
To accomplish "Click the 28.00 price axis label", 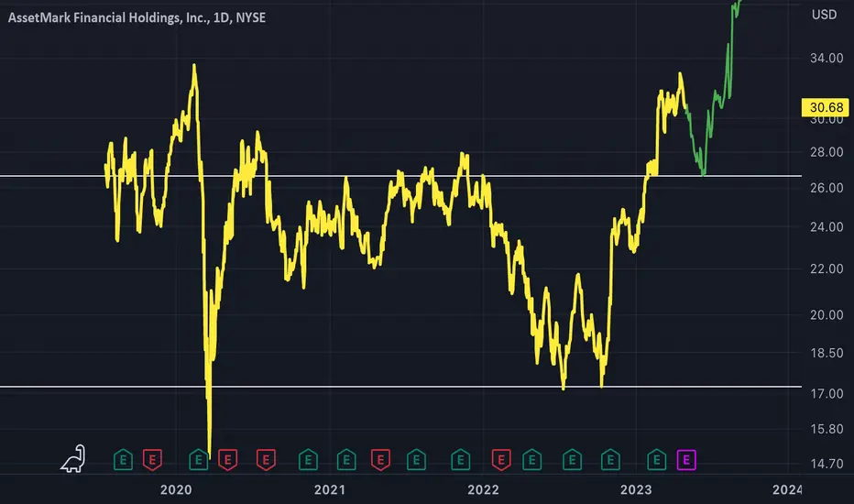I will coord(827,152).
